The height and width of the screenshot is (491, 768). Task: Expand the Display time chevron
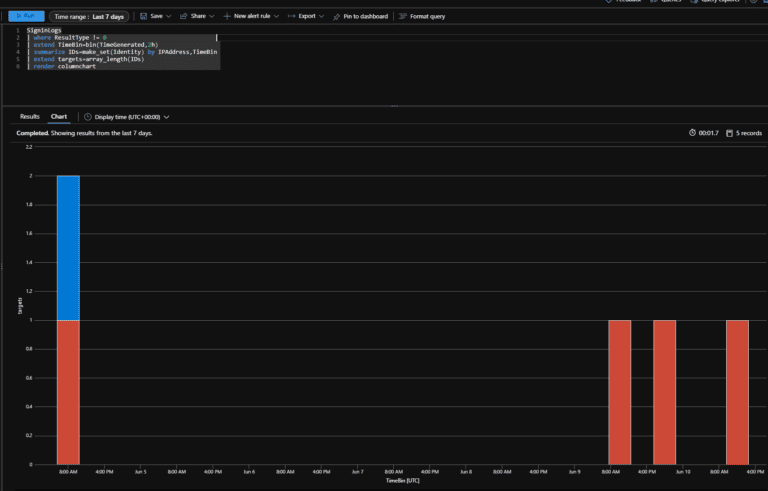[x=167, y=117]
